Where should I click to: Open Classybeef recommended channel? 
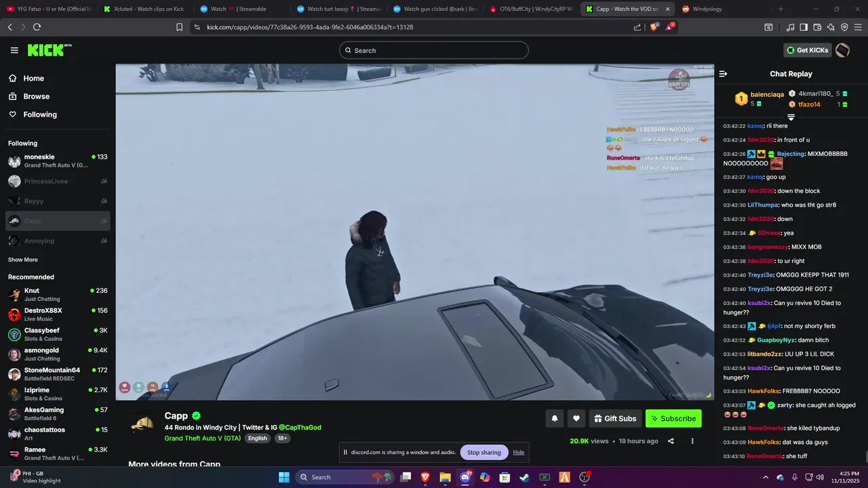(58, 334)
